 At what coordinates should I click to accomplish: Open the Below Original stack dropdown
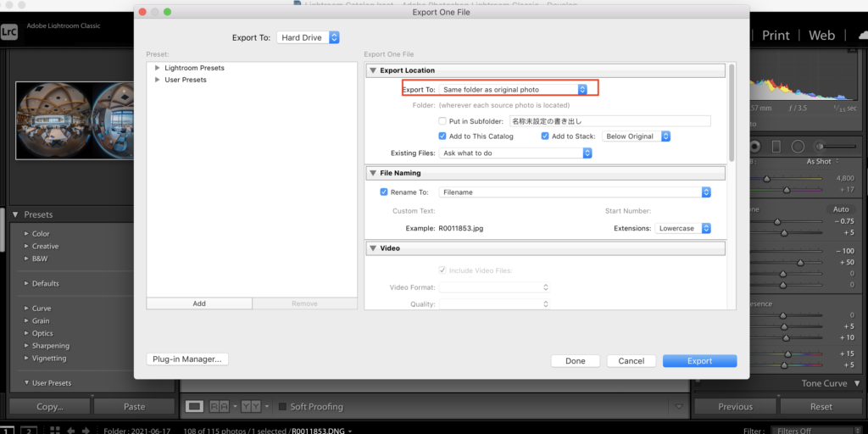tap(636, 136)
